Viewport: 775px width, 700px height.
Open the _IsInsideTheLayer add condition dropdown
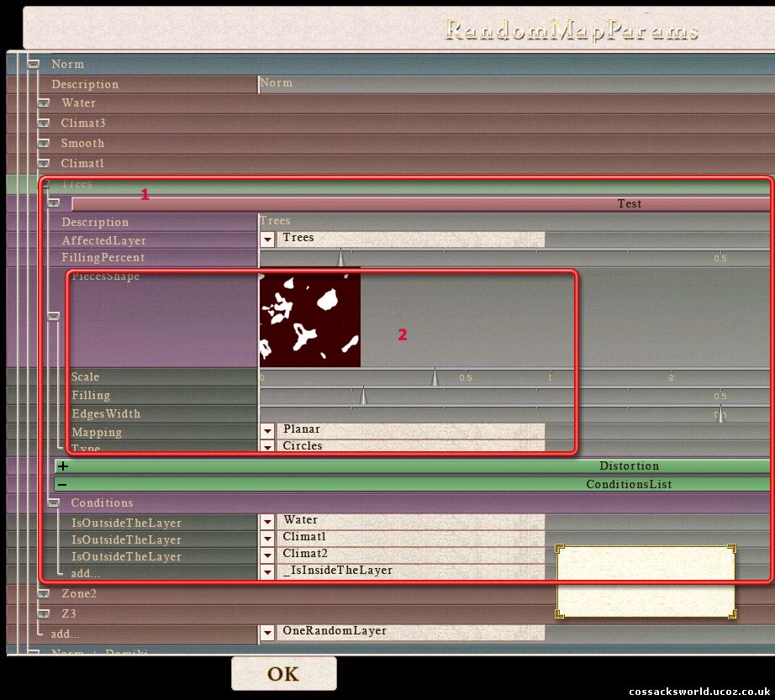click(x=267, y=572)
